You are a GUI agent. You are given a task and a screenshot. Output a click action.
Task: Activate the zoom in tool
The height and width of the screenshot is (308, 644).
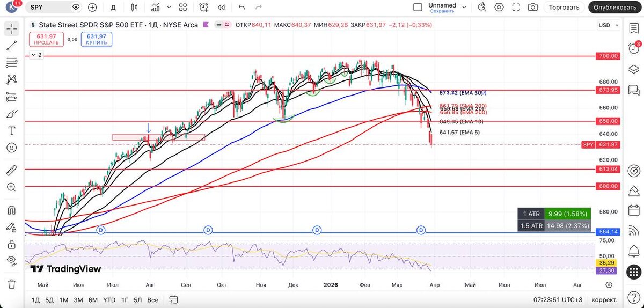[11, 187]
